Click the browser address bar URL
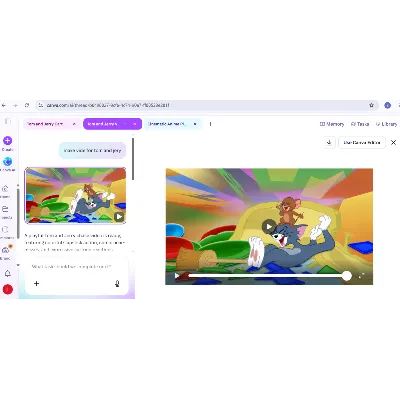400x400 pixels. pyautogui.click(x=108, y=105)
